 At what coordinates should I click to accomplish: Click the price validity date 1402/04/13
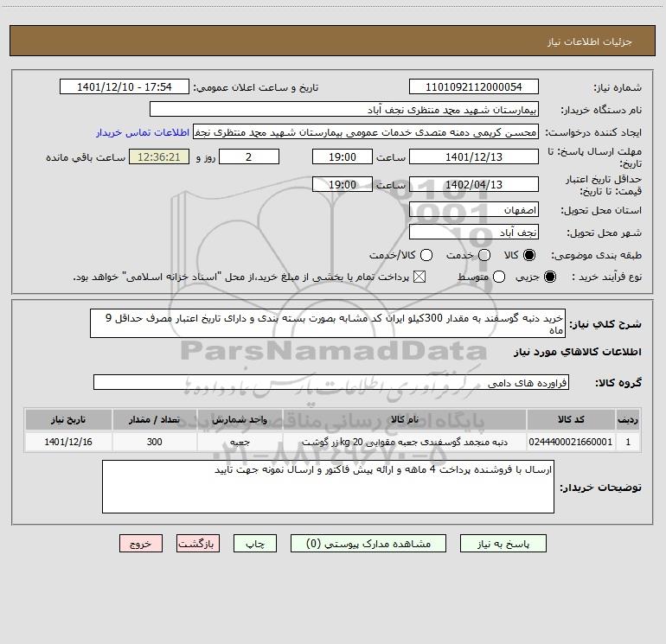pos(474,184)
